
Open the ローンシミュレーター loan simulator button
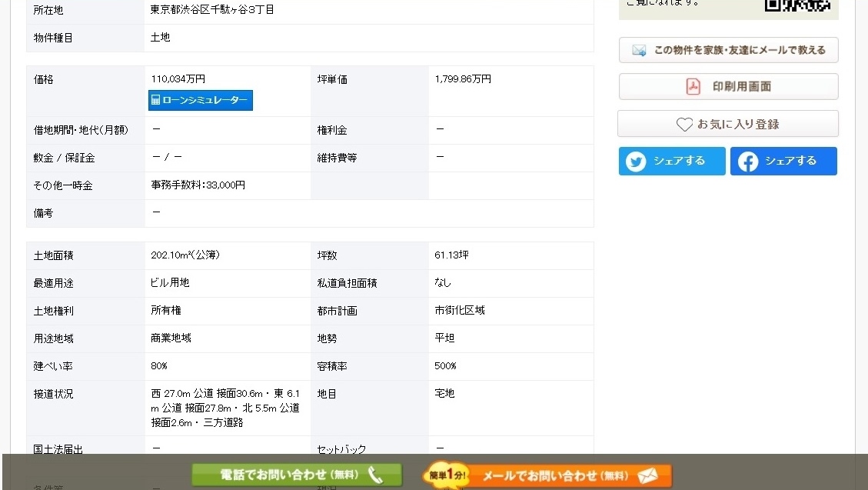(x=201, y=100)
